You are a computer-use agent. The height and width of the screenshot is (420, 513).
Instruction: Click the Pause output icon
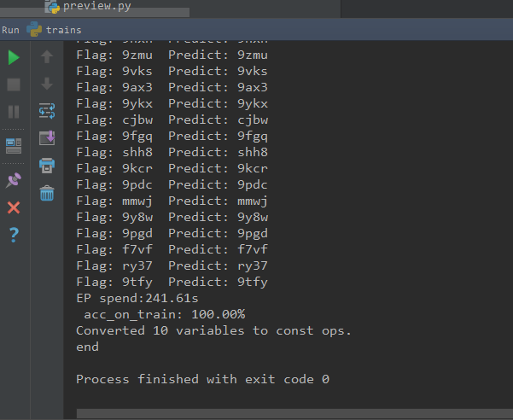point(14,112)
